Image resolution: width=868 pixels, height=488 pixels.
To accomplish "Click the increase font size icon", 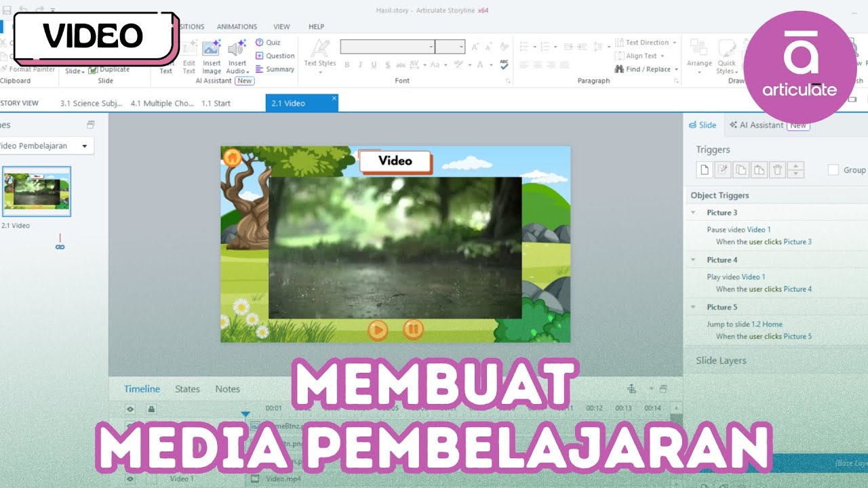I will coord(475,47).
